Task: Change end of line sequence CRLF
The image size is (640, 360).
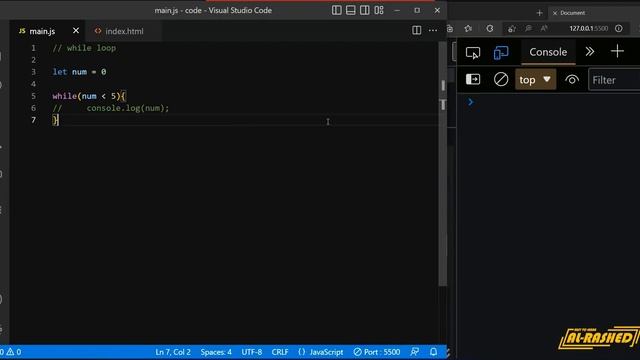Action: click(280, 352)
